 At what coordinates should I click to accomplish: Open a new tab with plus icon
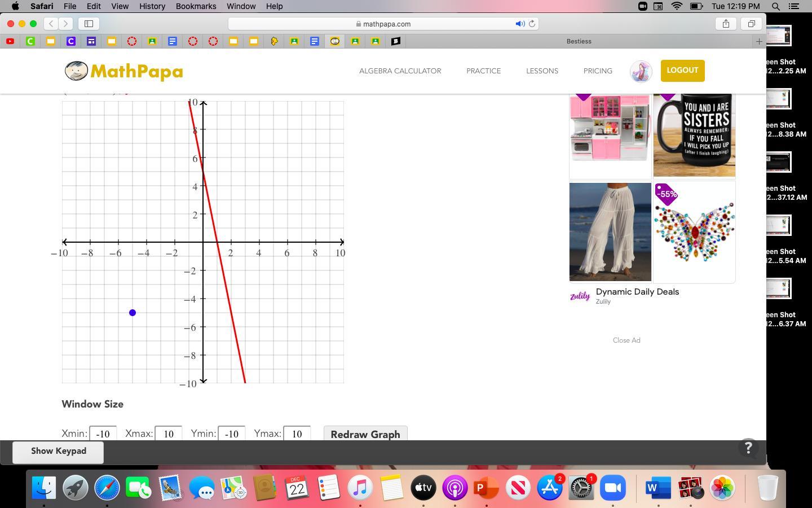pyautogui.click(x=759, y=41)
